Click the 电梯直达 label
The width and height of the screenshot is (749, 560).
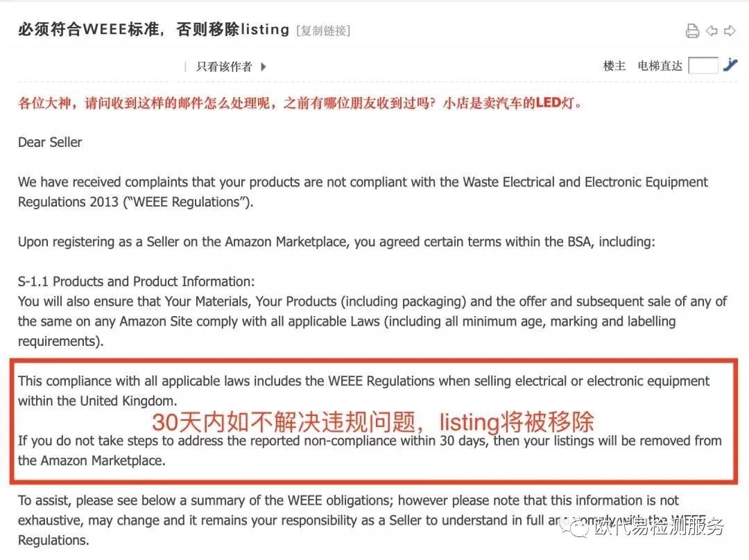[660, 66]
